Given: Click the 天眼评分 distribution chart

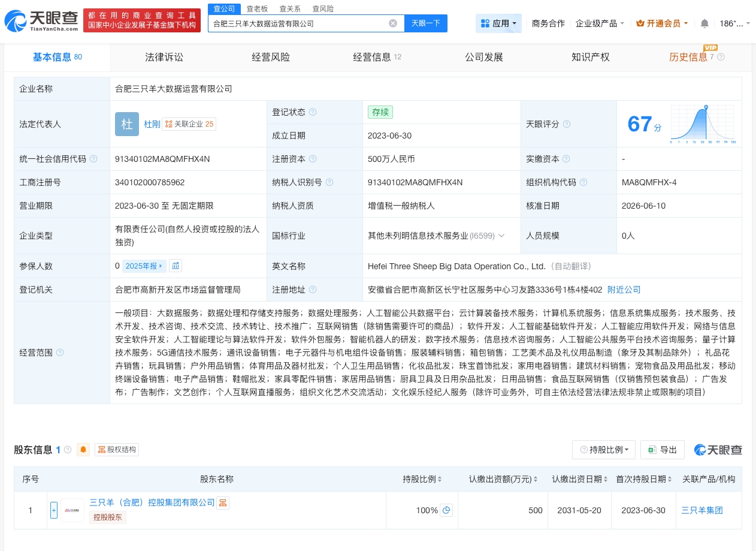Looking at the screenshot, I should [703, 124].
